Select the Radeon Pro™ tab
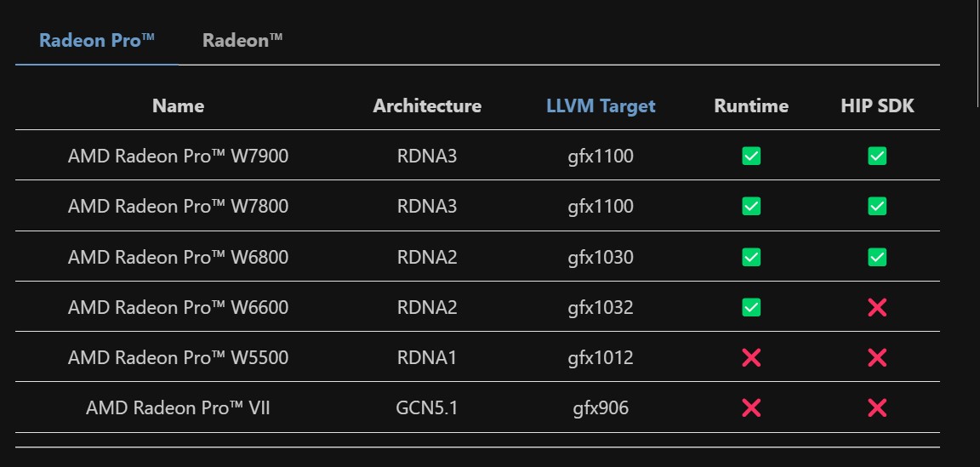Screen dimensions: 980x467 coord(97,40)
